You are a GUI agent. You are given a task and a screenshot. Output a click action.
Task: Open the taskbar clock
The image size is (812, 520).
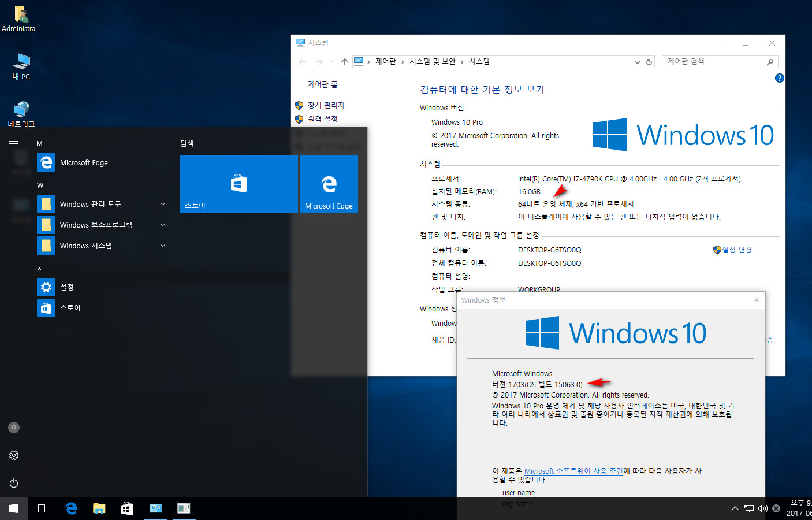pos(799,508)
